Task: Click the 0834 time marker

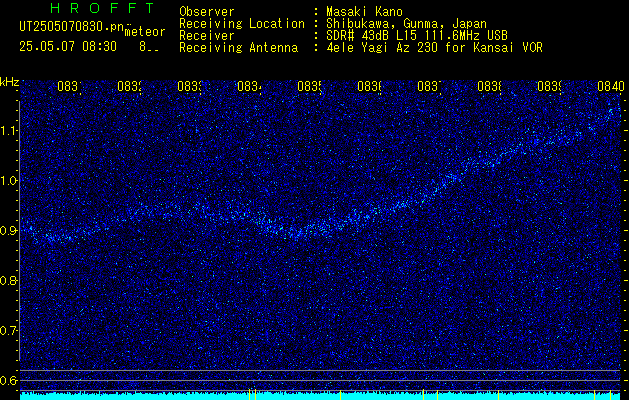Action: click(x=249, y=86)
